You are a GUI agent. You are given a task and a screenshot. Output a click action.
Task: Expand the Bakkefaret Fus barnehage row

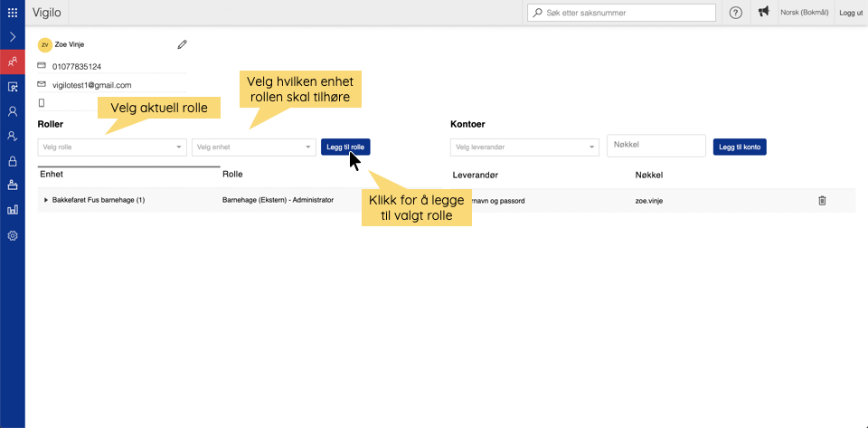(x=46, y=200)
